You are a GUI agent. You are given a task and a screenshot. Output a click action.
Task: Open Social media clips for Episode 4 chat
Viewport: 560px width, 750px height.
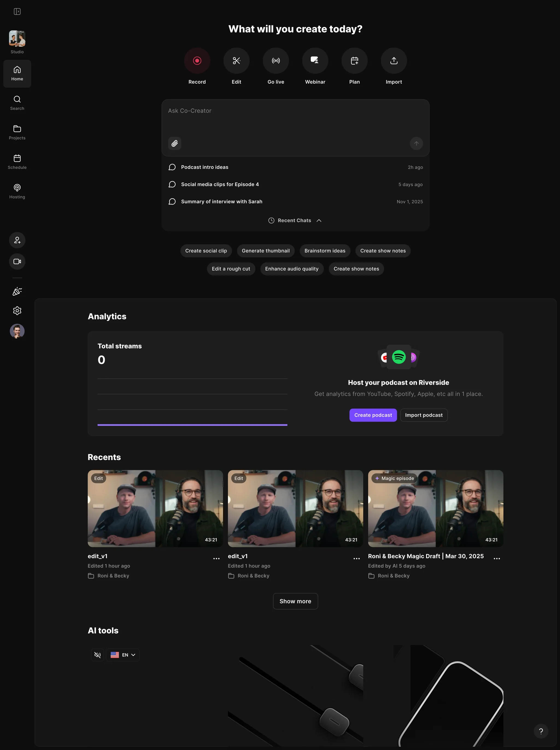point(295,184)
